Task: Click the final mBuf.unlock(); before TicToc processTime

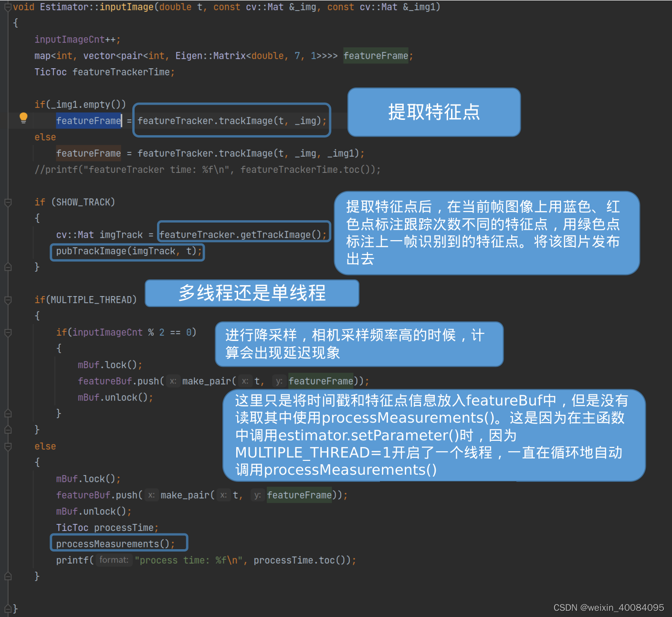Action: pyautogui.click(x=94, y=511)
